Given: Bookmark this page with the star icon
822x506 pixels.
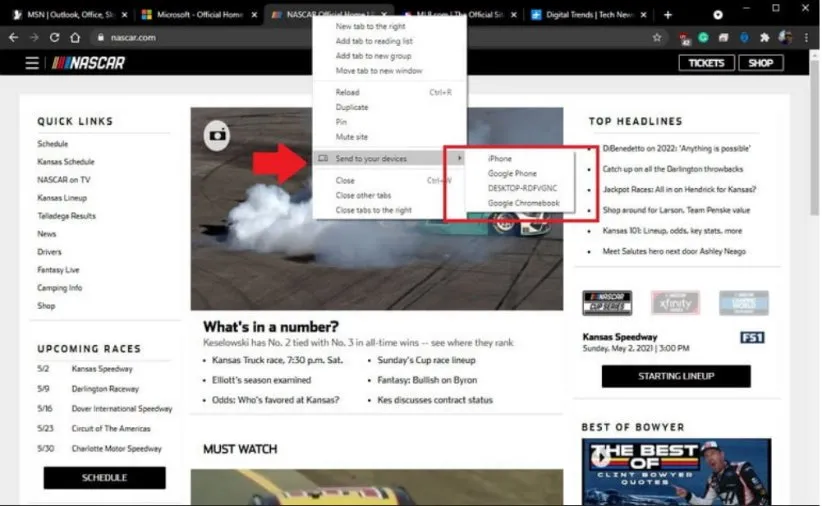Looking at the screenshot, I should [657, 37].
